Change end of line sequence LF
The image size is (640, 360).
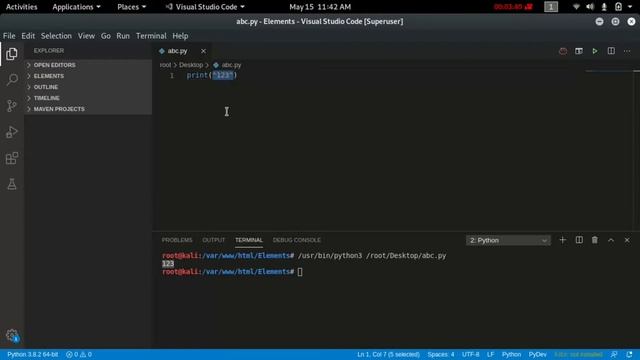coord(490,354)
